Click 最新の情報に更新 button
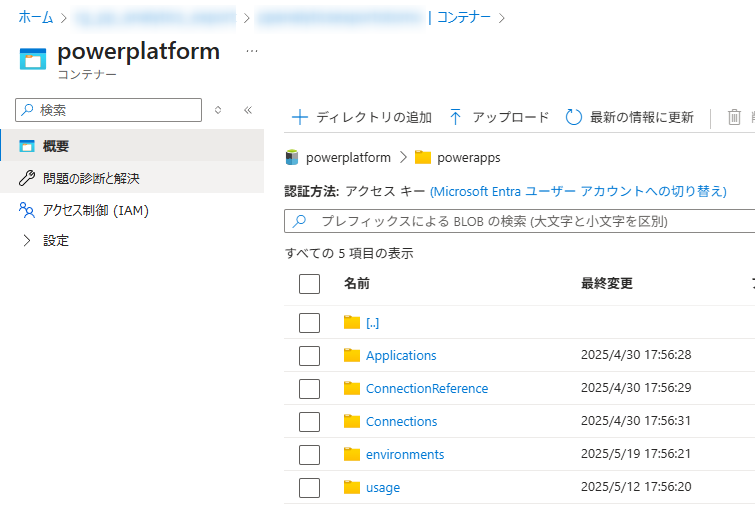 tap(629, 117)
